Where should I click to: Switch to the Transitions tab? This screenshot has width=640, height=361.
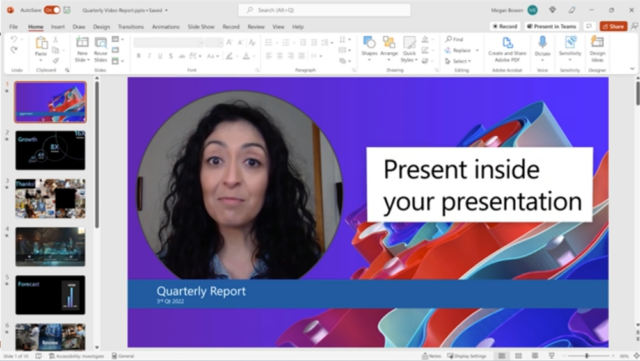coord(131,27)
